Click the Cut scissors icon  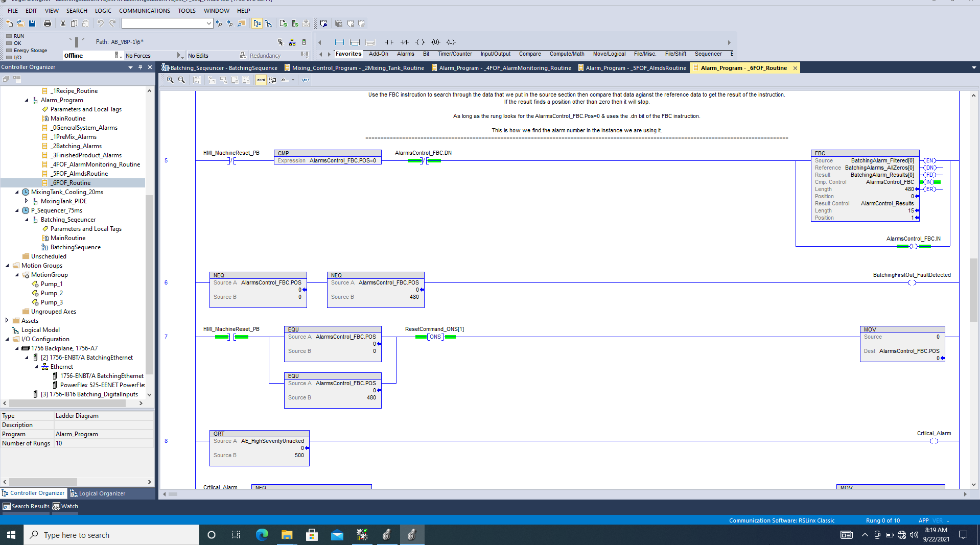point(63,23)
